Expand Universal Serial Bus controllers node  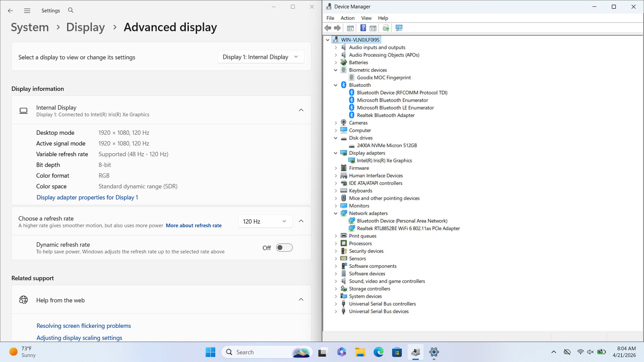pos(336,304)
